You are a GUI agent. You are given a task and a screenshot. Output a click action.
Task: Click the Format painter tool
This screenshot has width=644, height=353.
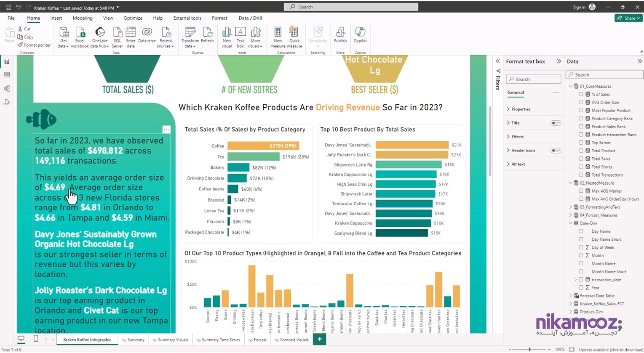click(x=34, y=45)
